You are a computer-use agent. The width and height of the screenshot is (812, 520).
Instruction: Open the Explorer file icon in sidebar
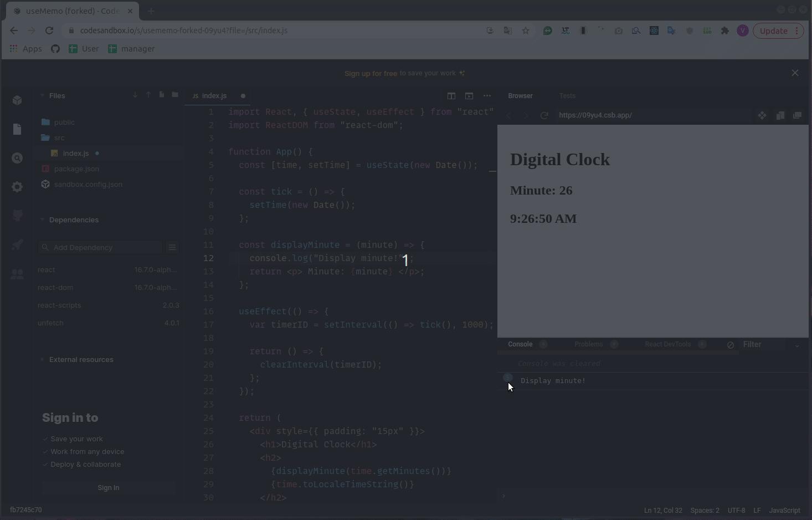[17, 129]
